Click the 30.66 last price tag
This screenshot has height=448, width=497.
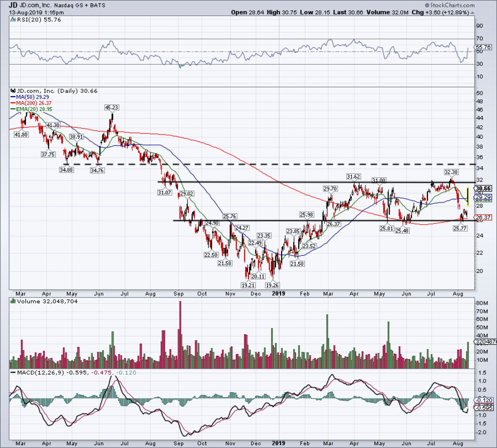click(x=484, y=188)
